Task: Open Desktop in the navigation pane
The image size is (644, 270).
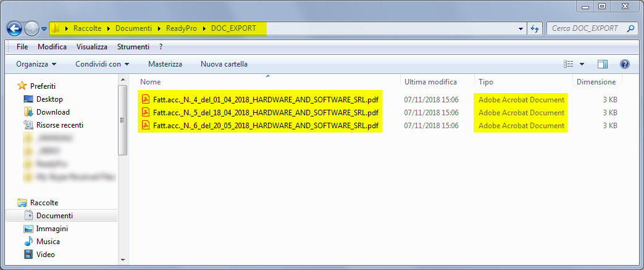Action: (49, 99)
